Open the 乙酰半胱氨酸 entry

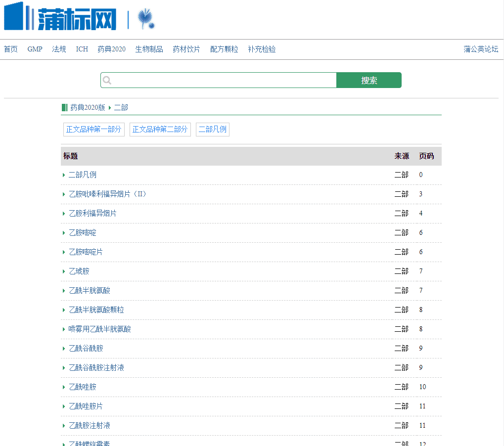(x=90, y=290)
